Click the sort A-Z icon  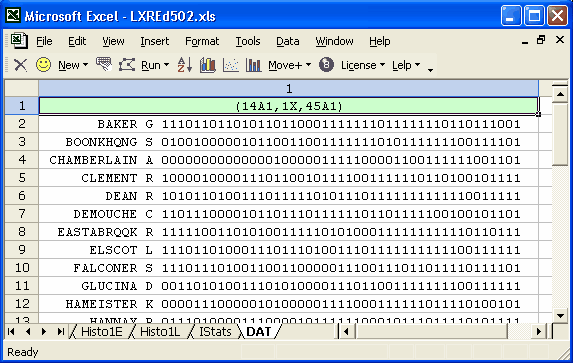tap(185, 65)
